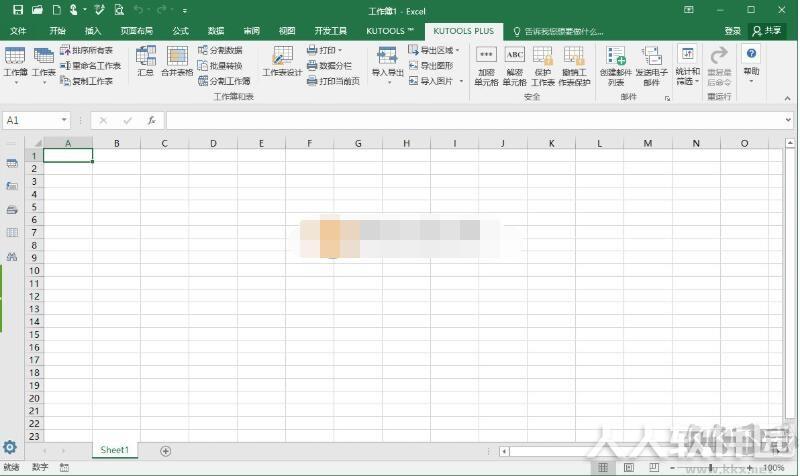Click 排序所有表 (Sort all sheets)
800x476 pixels.
(86, 50)
